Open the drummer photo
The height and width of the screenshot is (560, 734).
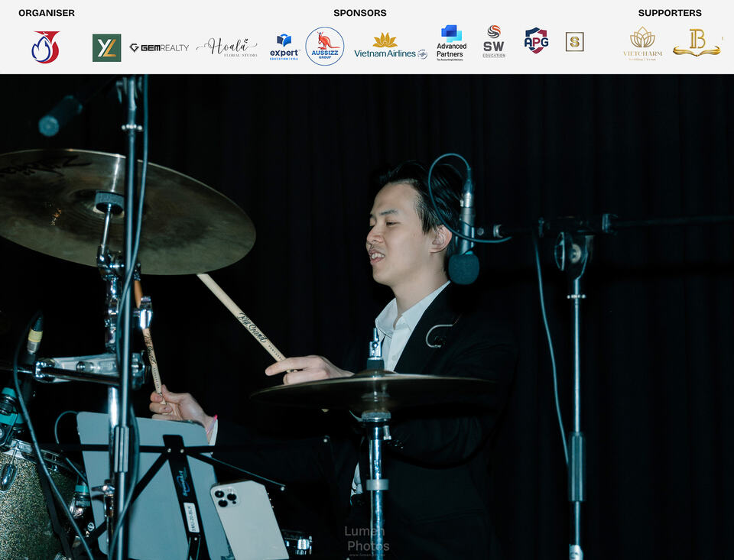[x=367, y=317]
